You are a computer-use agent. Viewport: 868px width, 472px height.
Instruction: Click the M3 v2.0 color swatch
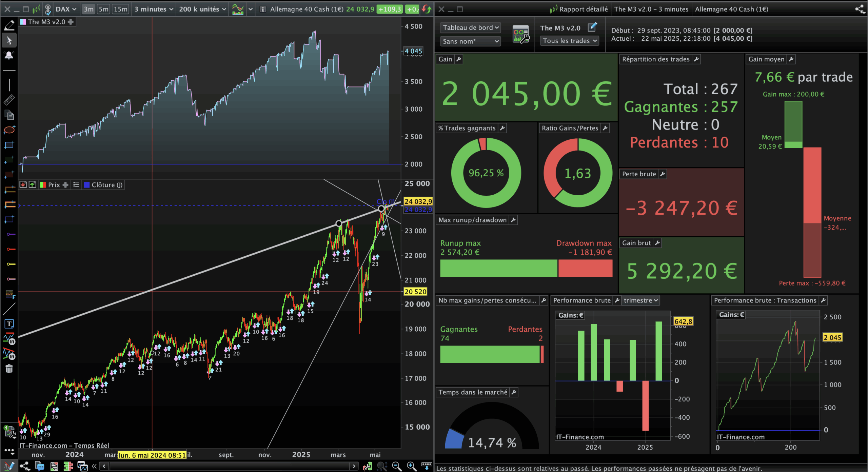pyautogui.click(x=23, y=22)
